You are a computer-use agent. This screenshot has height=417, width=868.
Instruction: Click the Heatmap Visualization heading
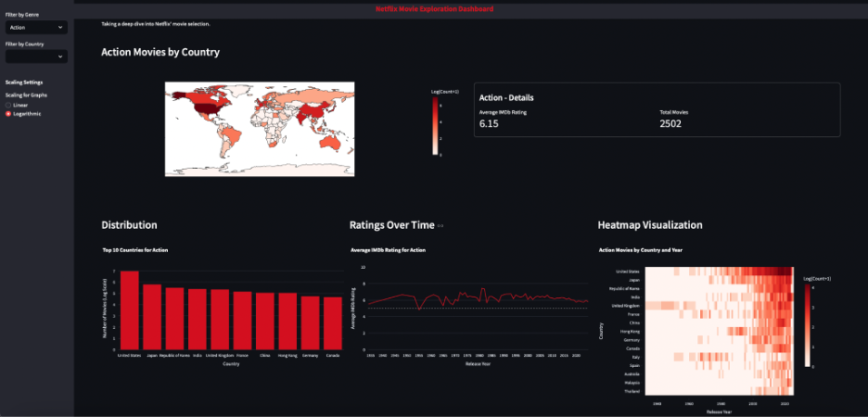coord(650,225)
